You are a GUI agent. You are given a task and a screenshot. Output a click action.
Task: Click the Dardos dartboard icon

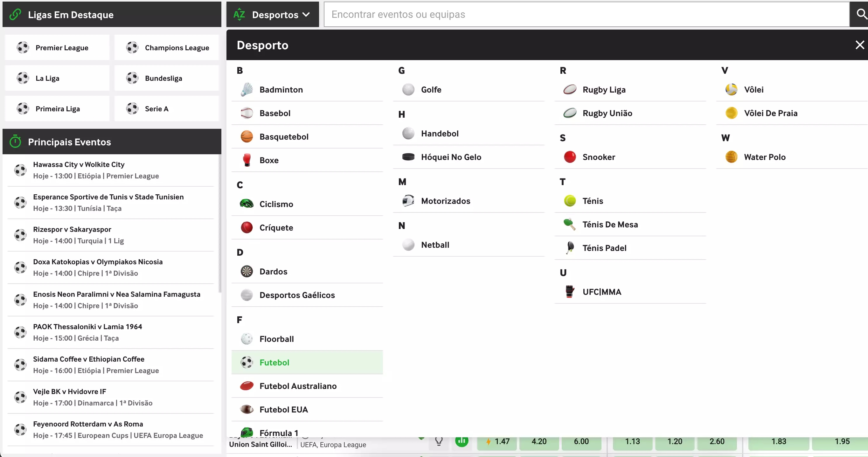pyautogui.click(x=247, y=271)
